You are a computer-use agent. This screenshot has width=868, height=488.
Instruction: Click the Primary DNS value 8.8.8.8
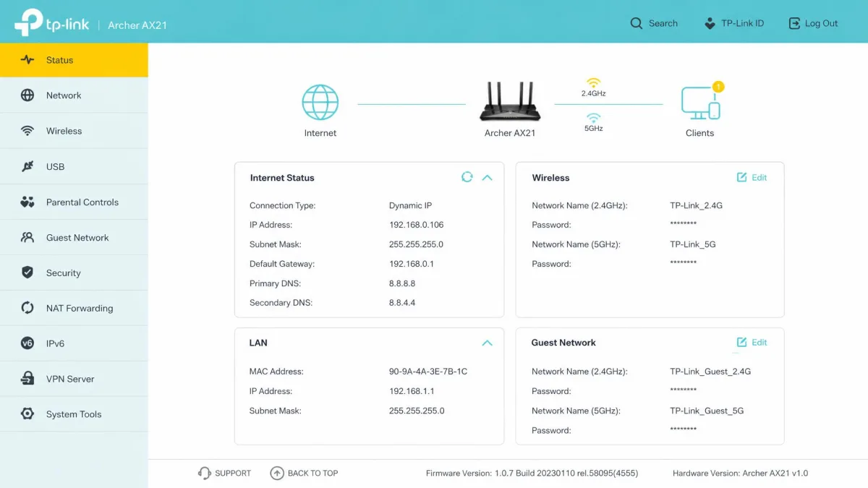pyautogui.click(x=402, y=283)
